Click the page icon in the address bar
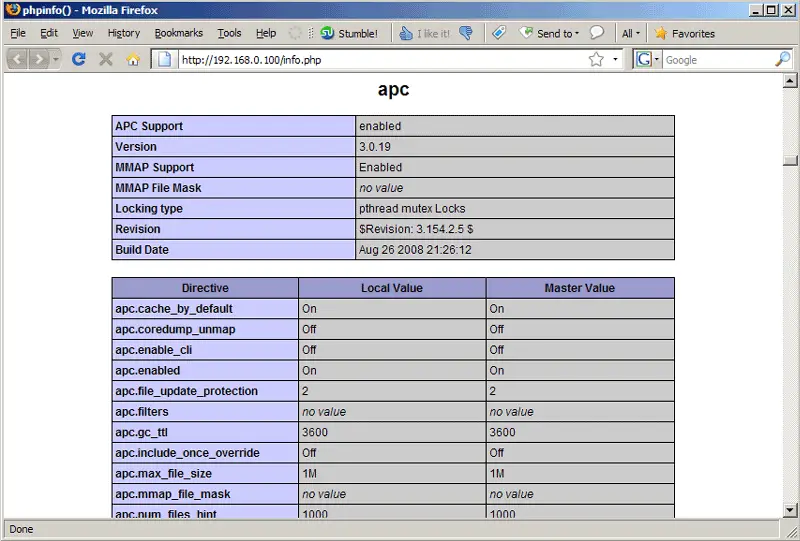 click(x=164, y=60)
